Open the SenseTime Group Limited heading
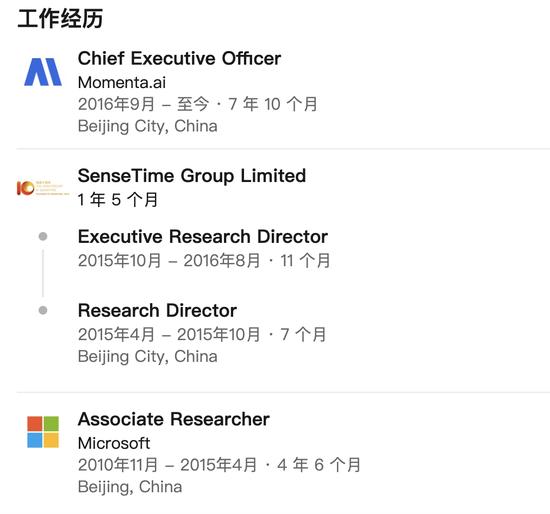Image resolution: width=550 pixels, height=514 pixels. (192, 175)
